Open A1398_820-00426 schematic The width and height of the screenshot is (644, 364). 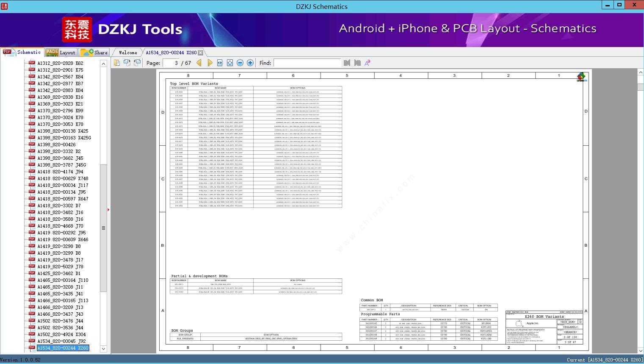point(56,144)
